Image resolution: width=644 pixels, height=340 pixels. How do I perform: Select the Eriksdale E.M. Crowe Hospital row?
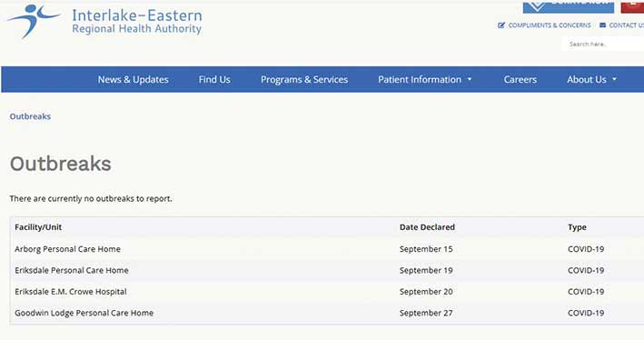pos(327,292)
